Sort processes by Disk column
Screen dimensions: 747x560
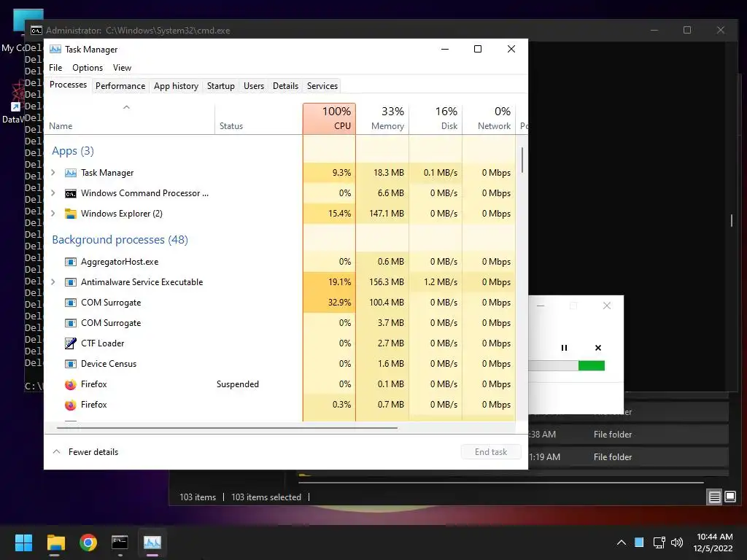tap(436, 119)
